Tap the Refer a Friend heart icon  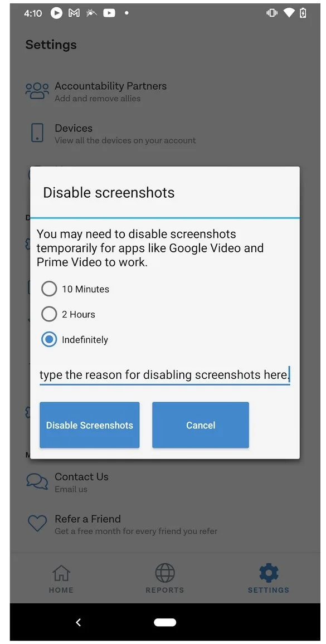(x=37, y=523)
